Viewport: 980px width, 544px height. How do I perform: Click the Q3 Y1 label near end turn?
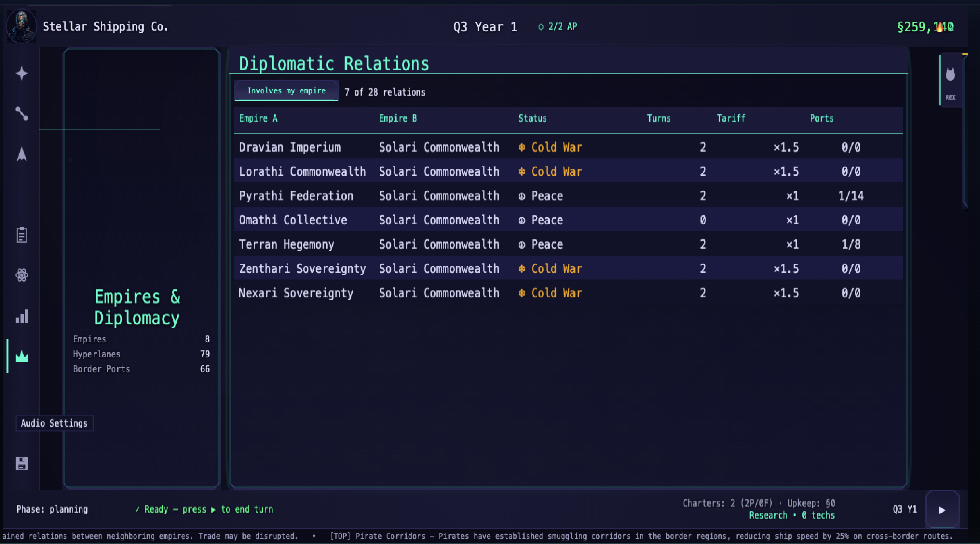(x=905, y=510)
